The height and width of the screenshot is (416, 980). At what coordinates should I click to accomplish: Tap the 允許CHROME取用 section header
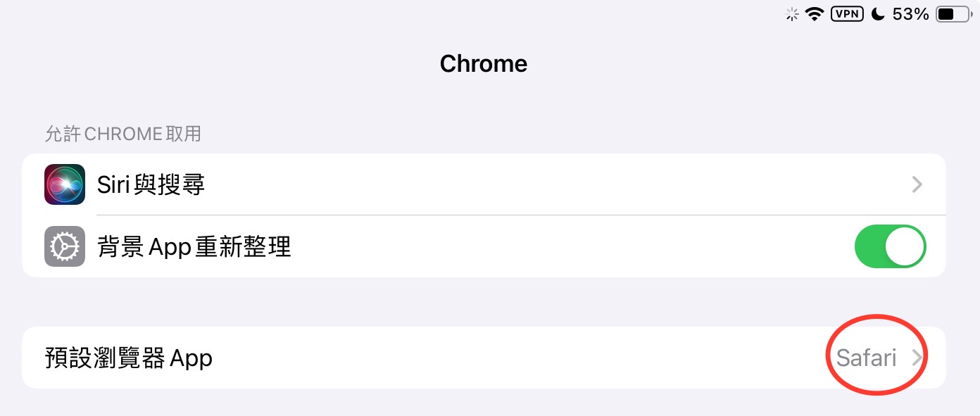pyautogui.click(x=123, y=134)
